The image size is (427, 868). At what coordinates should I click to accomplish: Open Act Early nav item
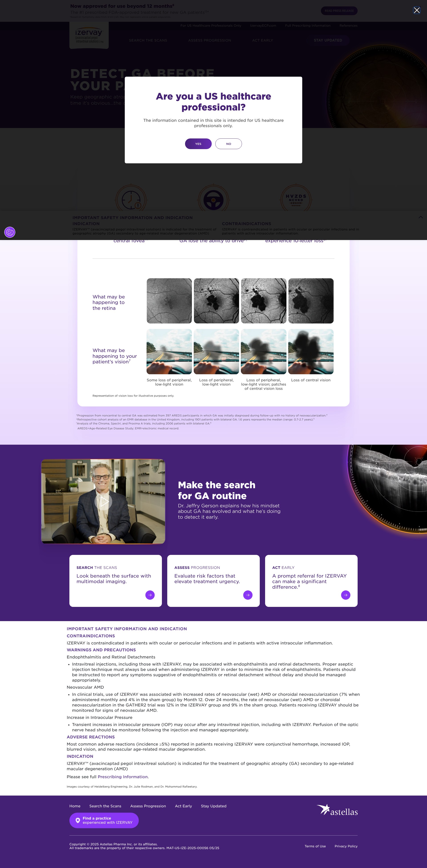pyautogui.click(x=262, y=40)
